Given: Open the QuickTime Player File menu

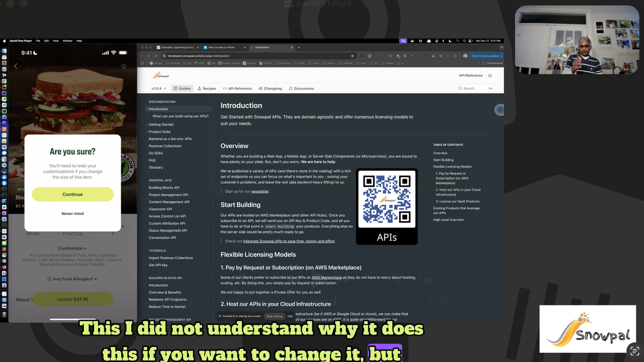Looking at the screenshot, I should 38,41.
